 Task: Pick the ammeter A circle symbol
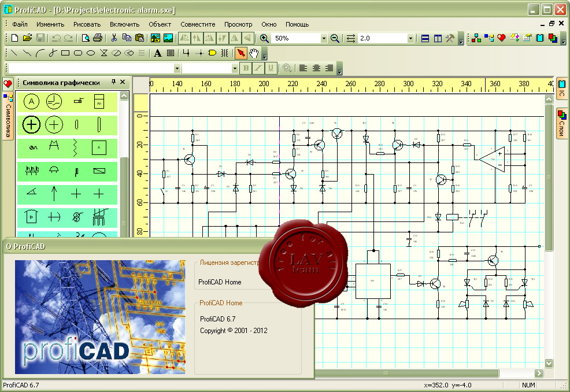coord(31,101)
